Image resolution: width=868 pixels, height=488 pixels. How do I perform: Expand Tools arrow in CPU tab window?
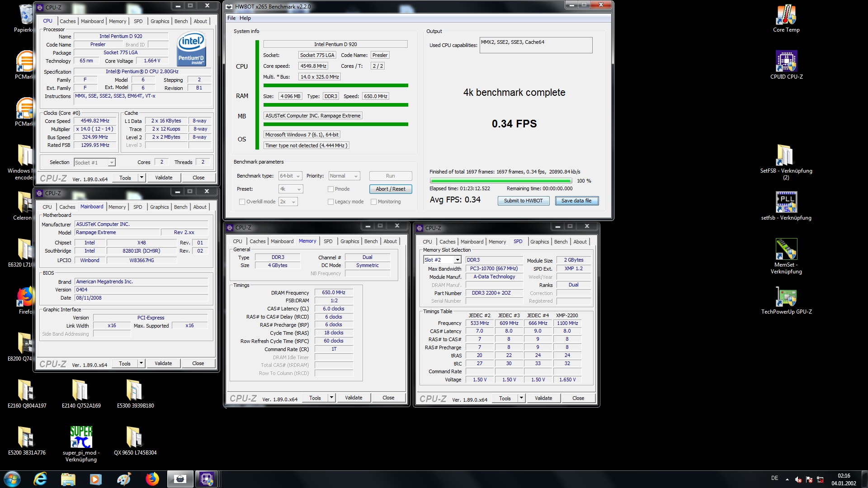coord(142,178)
